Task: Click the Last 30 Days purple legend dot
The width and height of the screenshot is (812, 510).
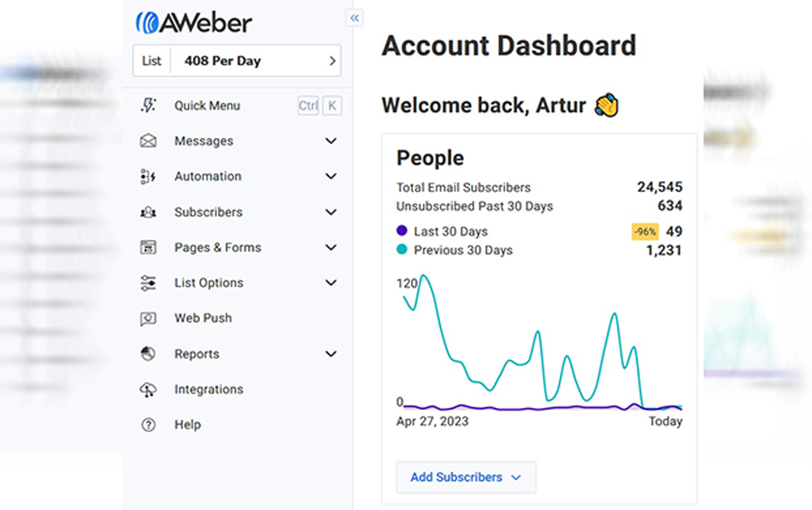Action: tap(403, 232)
